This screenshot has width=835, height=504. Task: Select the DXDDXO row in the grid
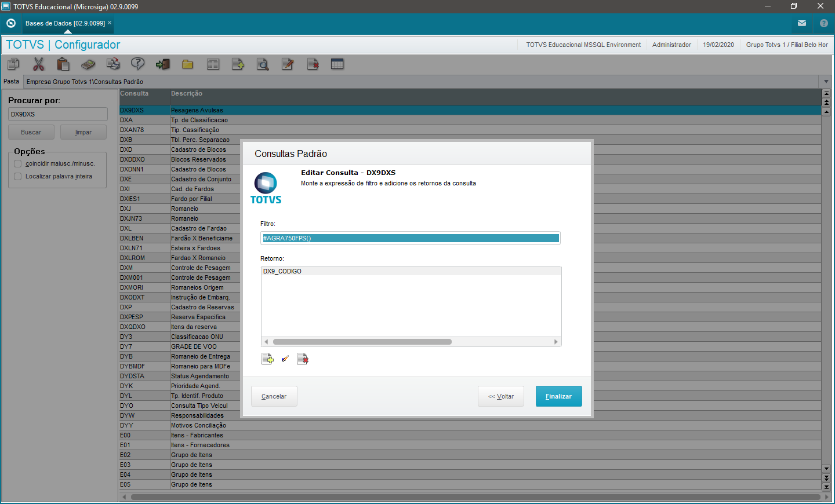coord(470,159)
